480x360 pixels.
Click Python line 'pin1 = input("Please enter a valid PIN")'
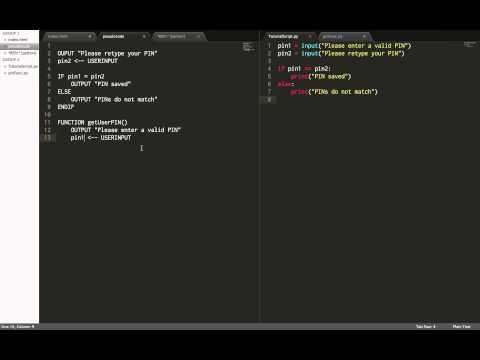click(344, 46)
